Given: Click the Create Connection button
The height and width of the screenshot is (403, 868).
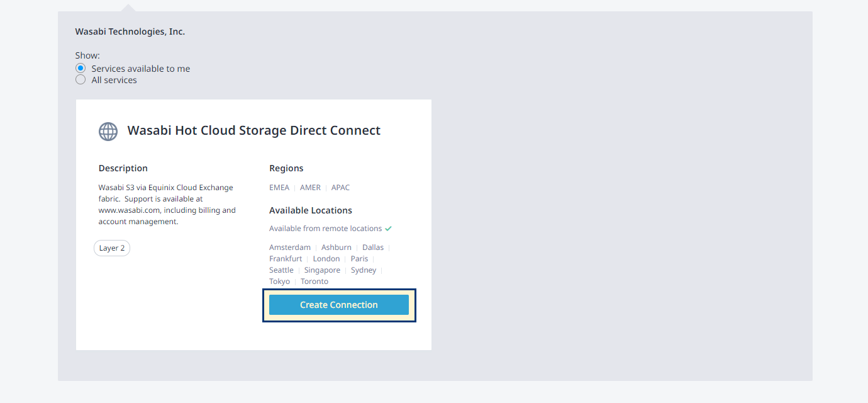Looking at the screenshot, I should click(339, 305).
